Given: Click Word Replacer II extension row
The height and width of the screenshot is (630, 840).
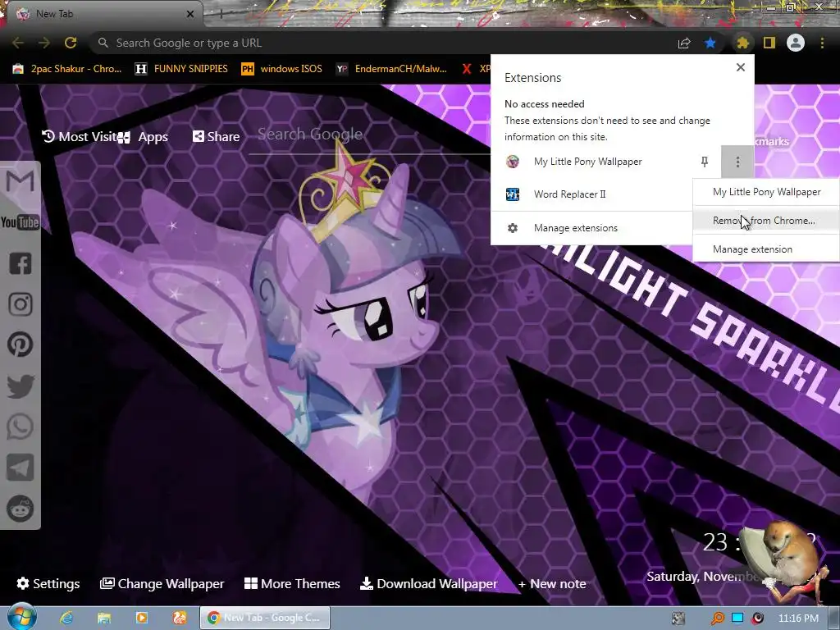Looking at the screenshot, I should click(x=591, y=194).
